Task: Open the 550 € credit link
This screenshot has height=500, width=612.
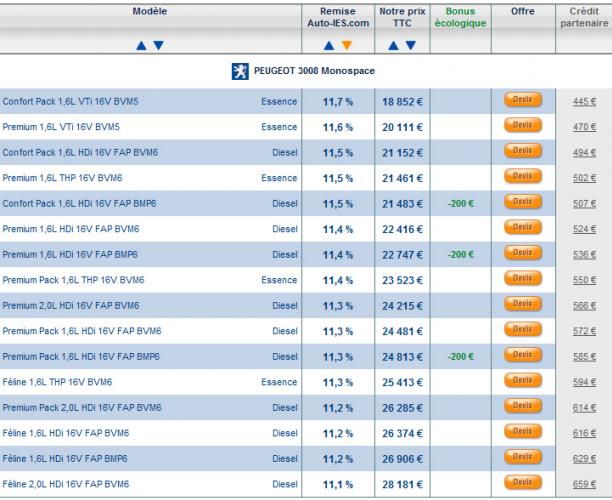Action: pos(584,280)
